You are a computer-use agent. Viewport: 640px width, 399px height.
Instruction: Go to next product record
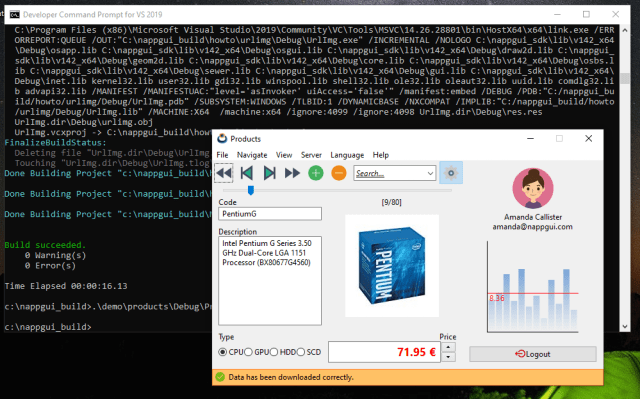(269, 173)
